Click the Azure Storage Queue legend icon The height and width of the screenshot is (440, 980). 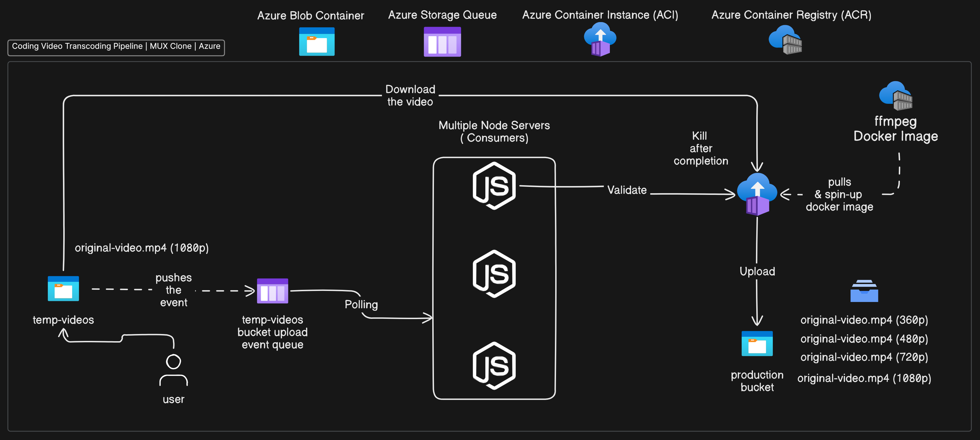coord(442,41)
